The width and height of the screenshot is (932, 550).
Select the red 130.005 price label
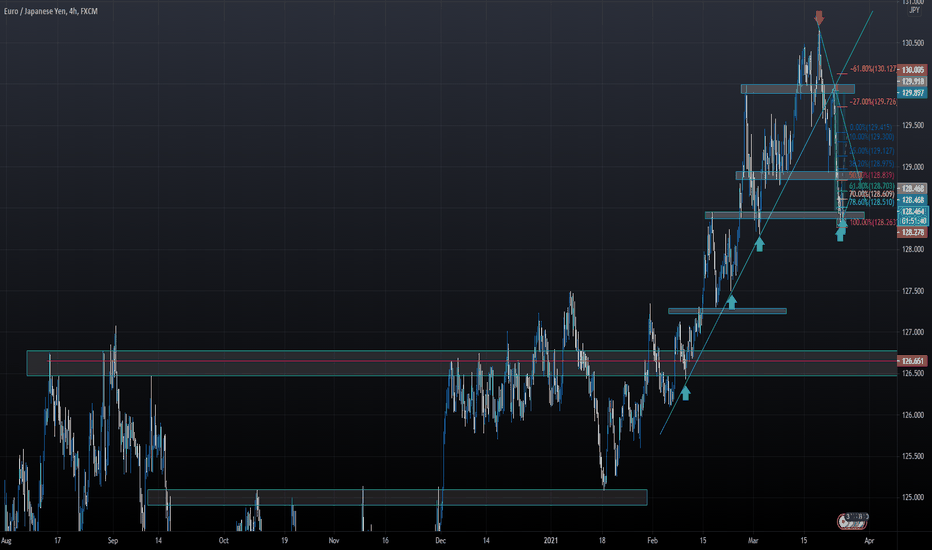click(x=912, y=70)
